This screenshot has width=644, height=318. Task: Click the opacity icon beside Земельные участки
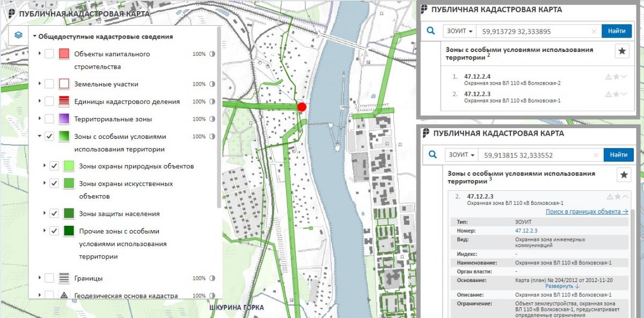213,84
